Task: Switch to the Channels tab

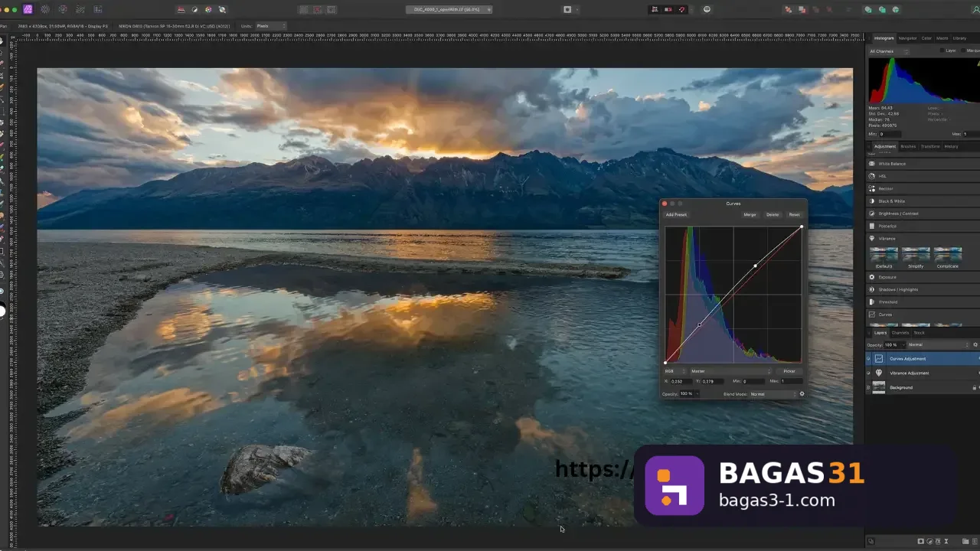Action: 900,333
